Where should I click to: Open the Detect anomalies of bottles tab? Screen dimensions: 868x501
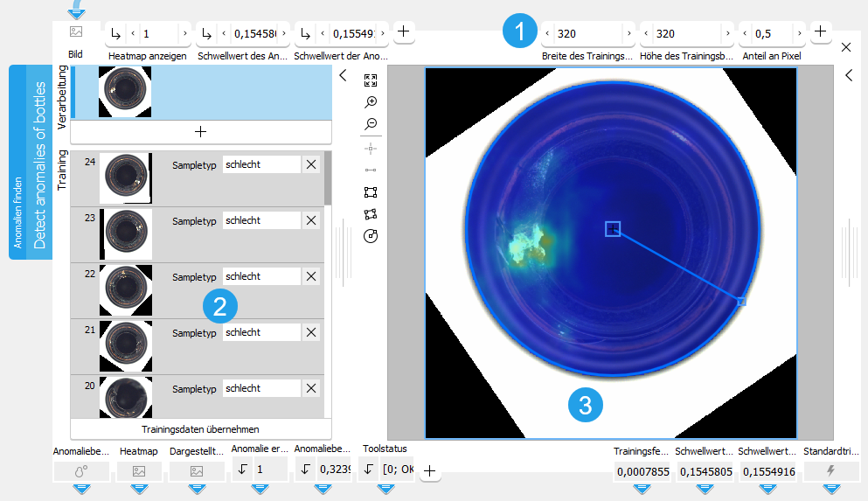click(31, 162)
